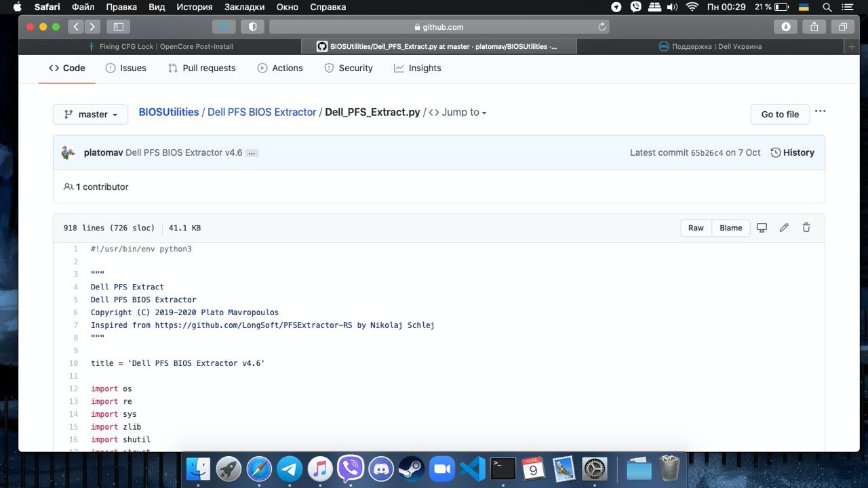Open the Insights tab
Viewport: 868px width, 488px height.
click(x=418, y=68)
